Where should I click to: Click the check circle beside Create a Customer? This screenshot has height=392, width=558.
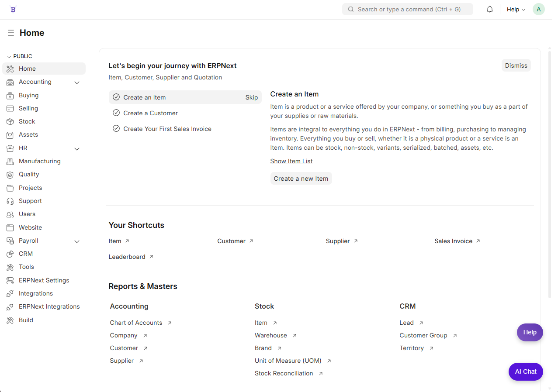point(116,113)
